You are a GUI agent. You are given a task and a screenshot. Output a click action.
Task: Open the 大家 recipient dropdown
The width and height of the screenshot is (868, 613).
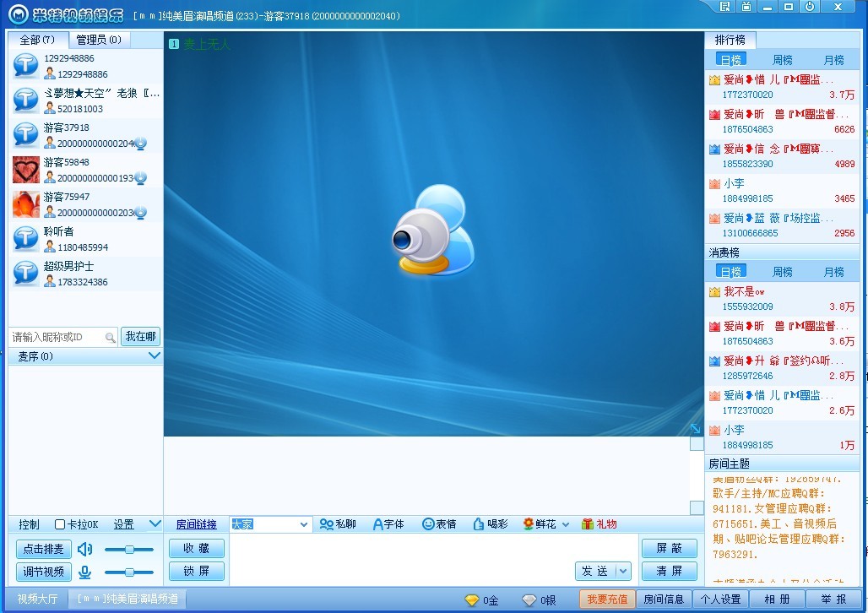[x=304, y=524]
